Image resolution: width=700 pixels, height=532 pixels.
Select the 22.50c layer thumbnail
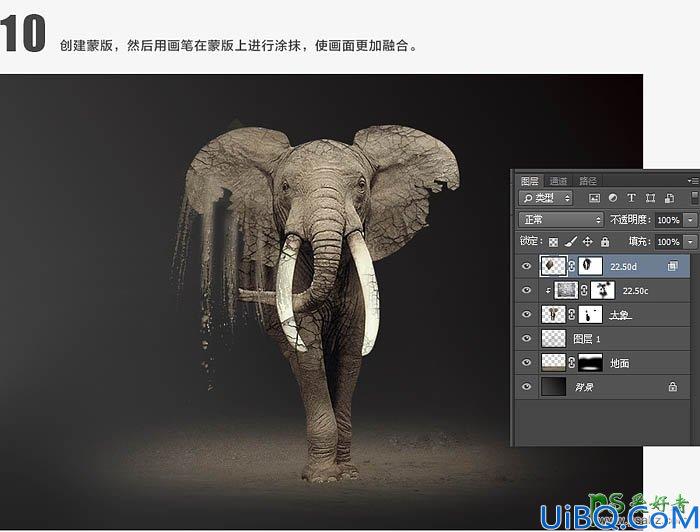(566, 291)
